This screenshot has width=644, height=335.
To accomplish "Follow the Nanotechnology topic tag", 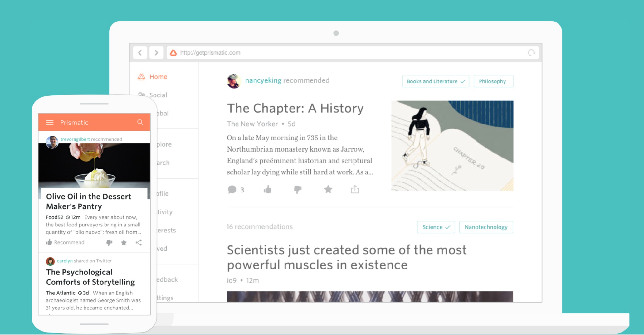I will click(x=485, y=227).
